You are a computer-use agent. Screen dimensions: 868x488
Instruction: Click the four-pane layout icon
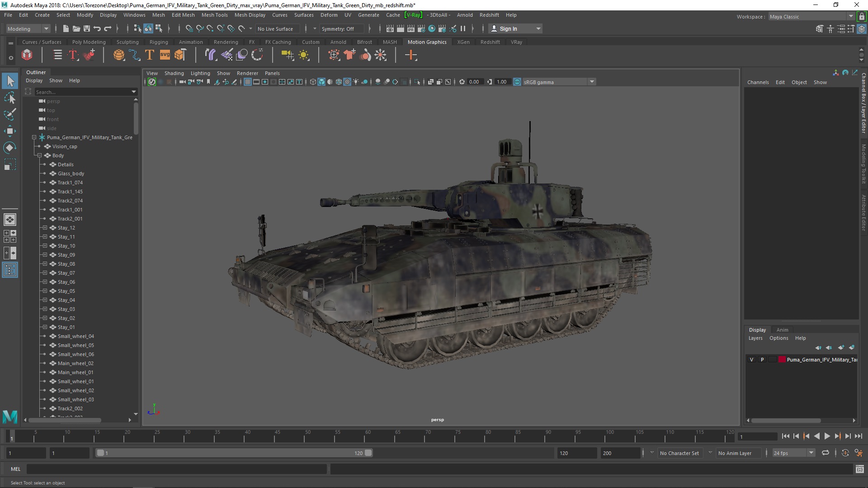click(x=10, y=236)
